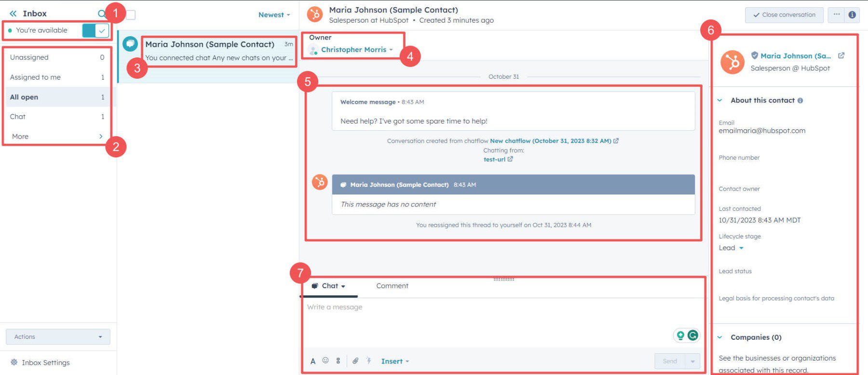Viewport: 868px width, 375px height.
Task: Click HubSpot contact avatar in right panel
Action: (732, 62)
